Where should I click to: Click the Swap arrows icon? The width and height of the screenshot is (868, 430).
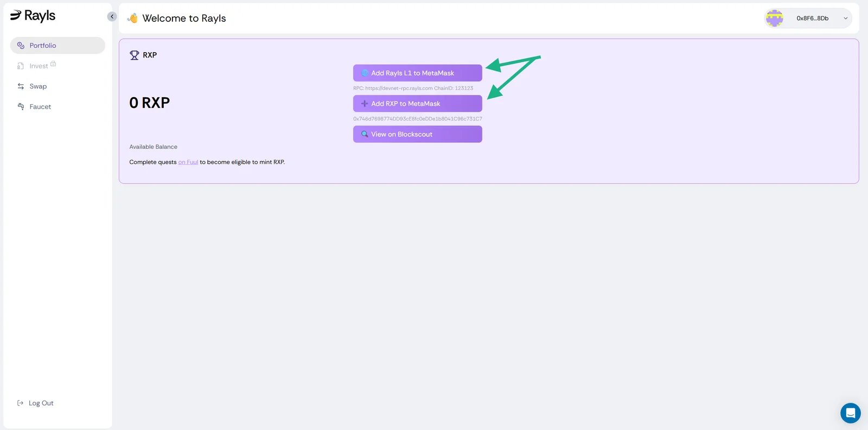21,86
